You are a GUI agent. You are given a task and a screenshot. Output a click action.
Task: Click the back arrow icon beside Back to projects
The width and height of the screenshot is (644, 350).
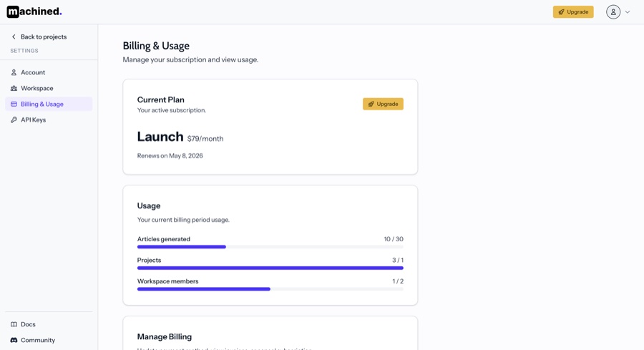[14, 37]
